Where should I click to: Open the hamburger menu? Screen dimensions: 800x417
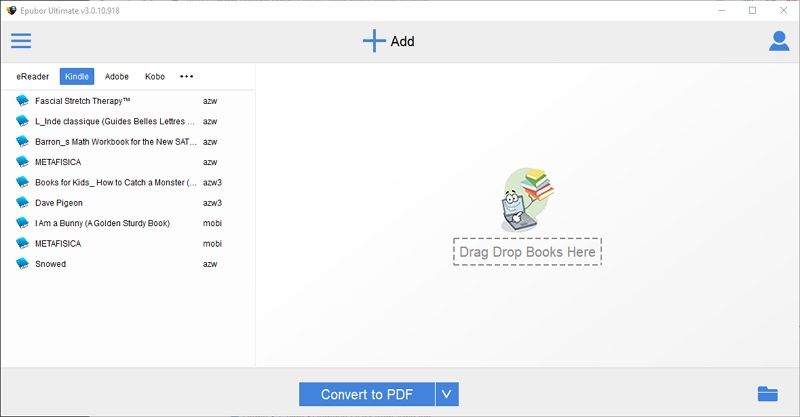point(21,41)
